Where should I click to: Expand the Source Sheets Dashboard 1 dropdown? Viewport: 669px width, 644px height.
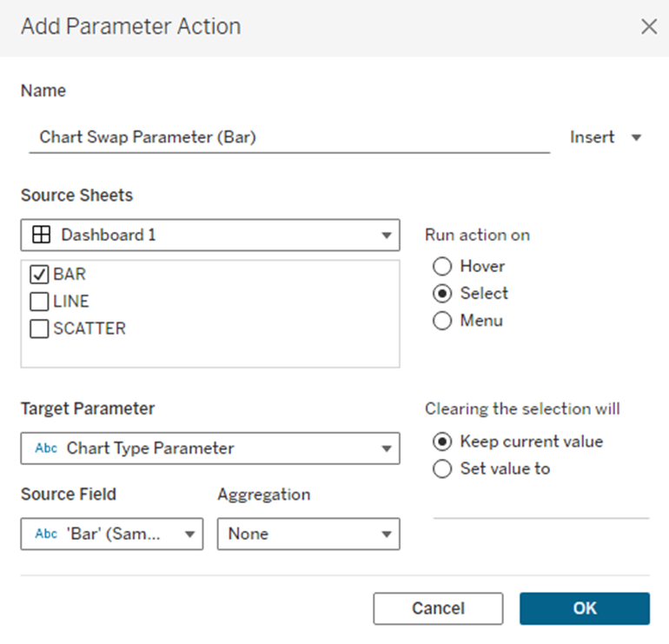pyautogui.click(x=210, y=235)
